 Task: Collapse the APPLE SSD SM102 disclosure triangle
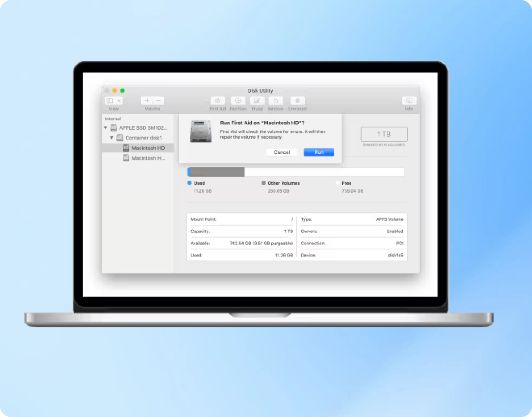pos(106,128)
